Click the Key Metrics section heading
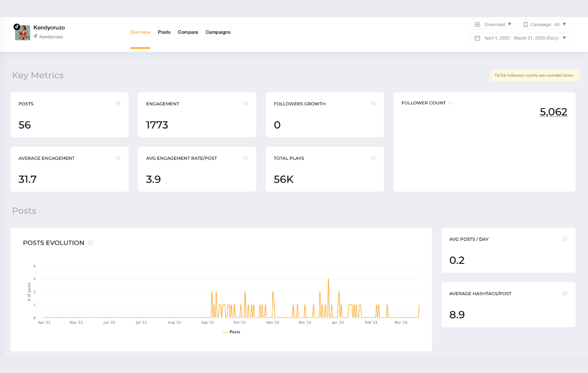The image size is (588, 373). point(38,76)
